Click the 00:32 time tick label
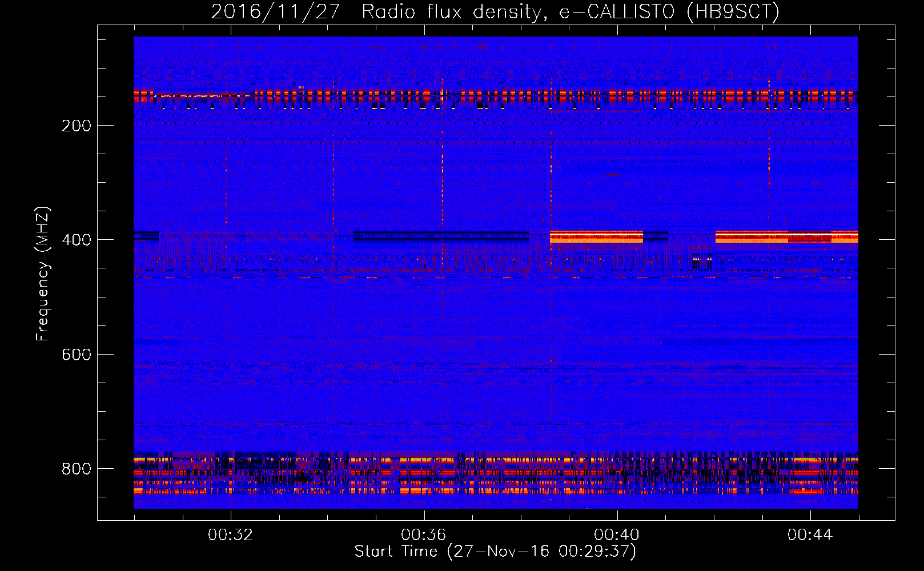This screenshot has height=571, width=924. 230,535
